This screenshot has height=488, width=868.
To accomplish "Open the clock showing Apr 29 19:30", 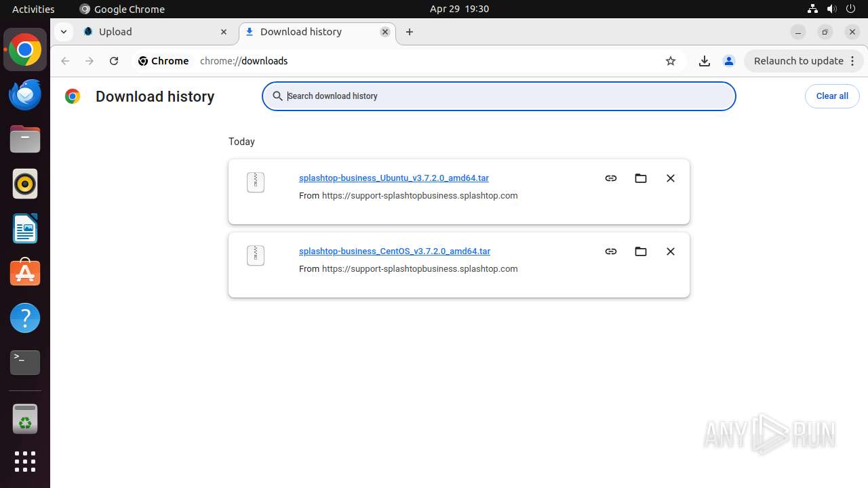I will click(459, 9).
